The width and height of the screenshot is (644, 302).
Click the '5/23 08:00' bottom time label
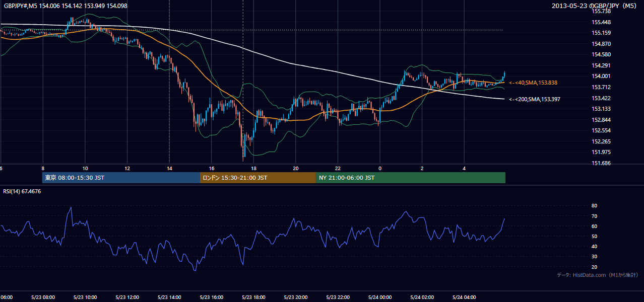pos(43,297)
